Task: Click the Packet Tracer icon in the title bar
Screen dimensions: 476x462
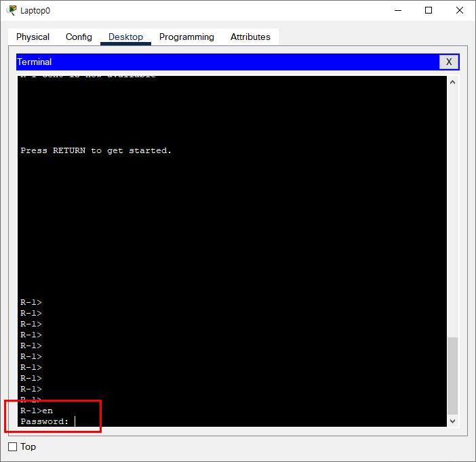Action: point(12,10)
